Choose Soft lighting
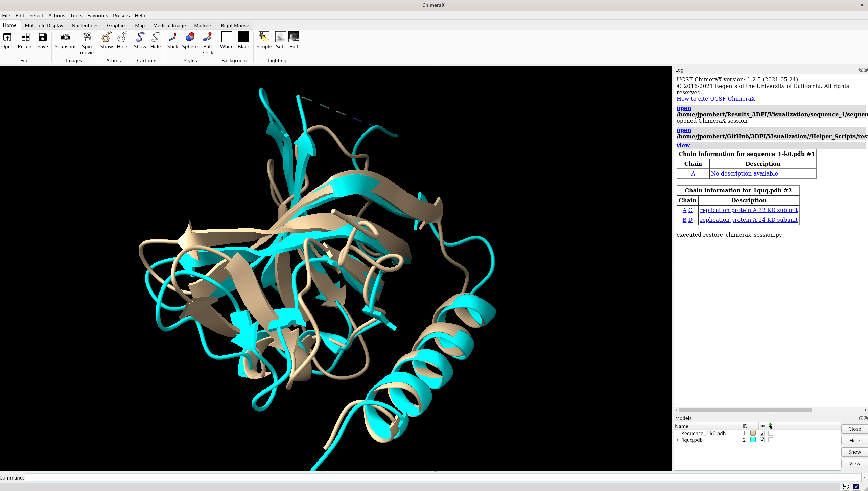 (x=280, y=37)
